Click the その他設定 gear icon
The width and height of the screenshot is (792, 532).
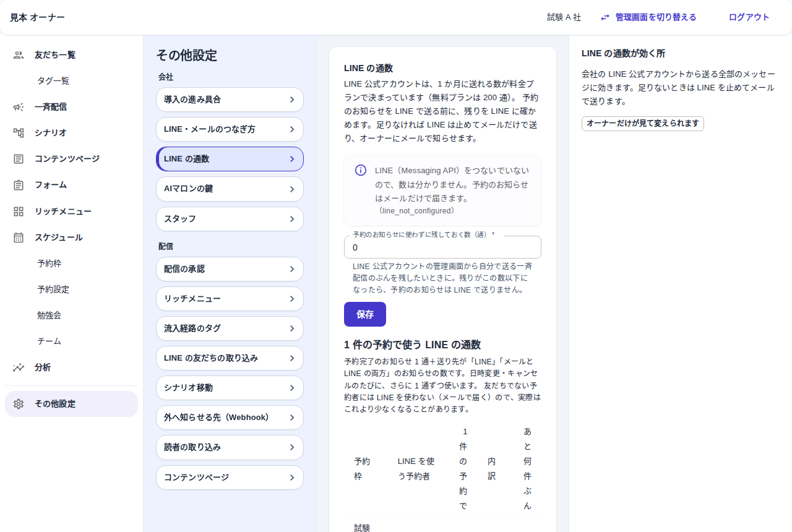click(x=19, y=404)
